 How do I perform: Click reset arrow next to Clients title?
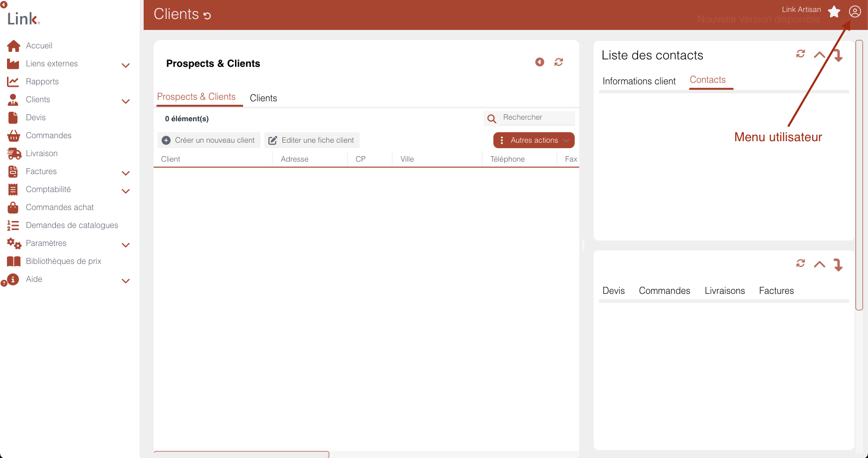click(207, 15)
